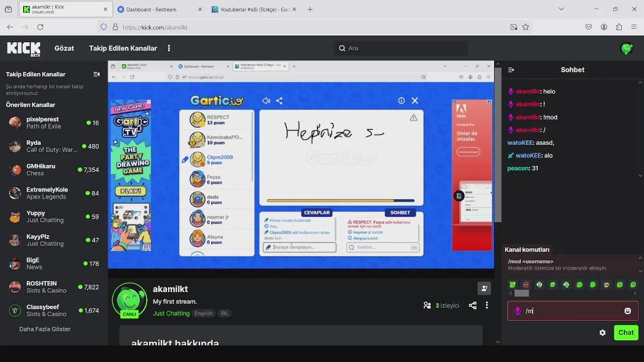Click the emote row horizontal scrollbar thumb
Viewport: 644px width, 362px height.
pyautogui.click(x=522, y=293)
